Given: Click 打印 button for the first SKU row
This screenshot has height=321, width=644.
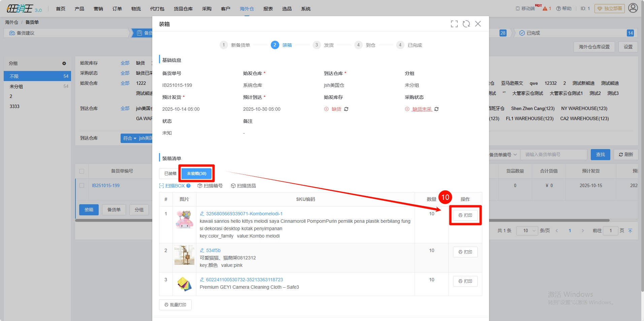Looking at the screenshot, I should (465, 215).
